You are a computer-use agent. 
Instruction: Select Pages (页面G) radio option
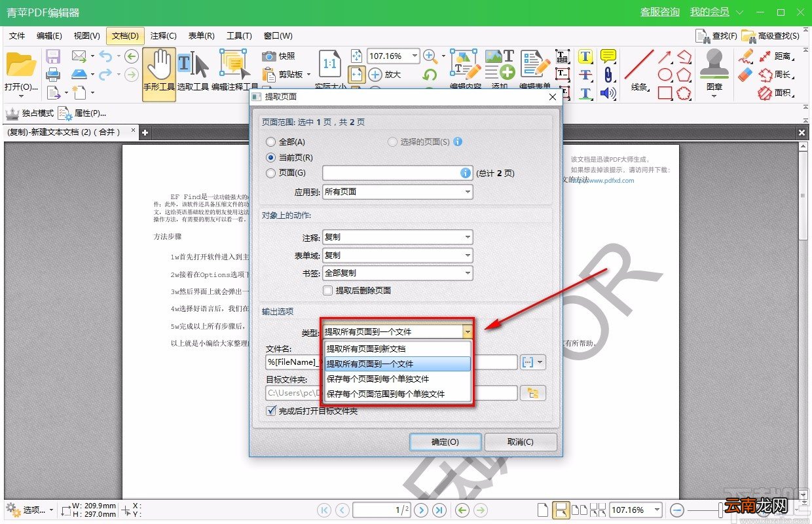[x=286, y=173]
